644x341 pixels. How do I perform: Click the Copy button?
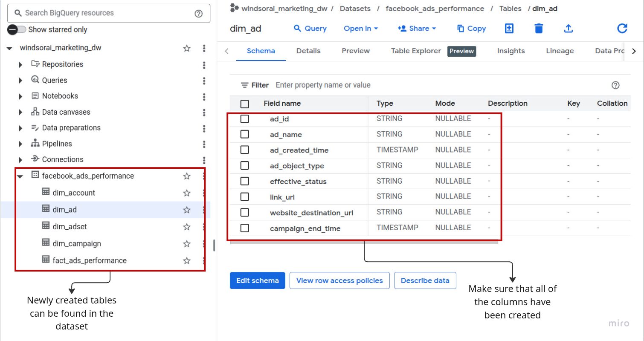tap(471, 29)
